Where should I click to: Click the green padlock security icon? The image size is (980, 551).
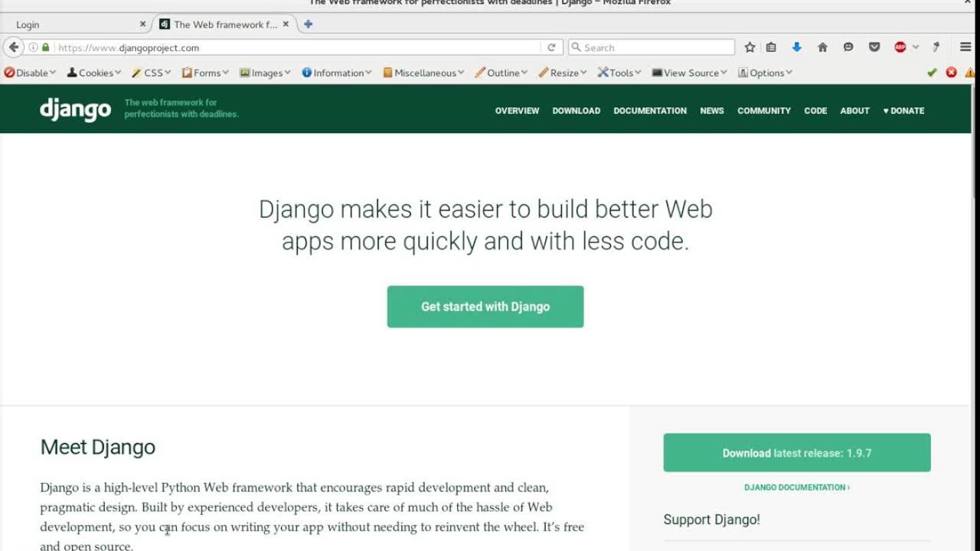[x=45, y=47]
